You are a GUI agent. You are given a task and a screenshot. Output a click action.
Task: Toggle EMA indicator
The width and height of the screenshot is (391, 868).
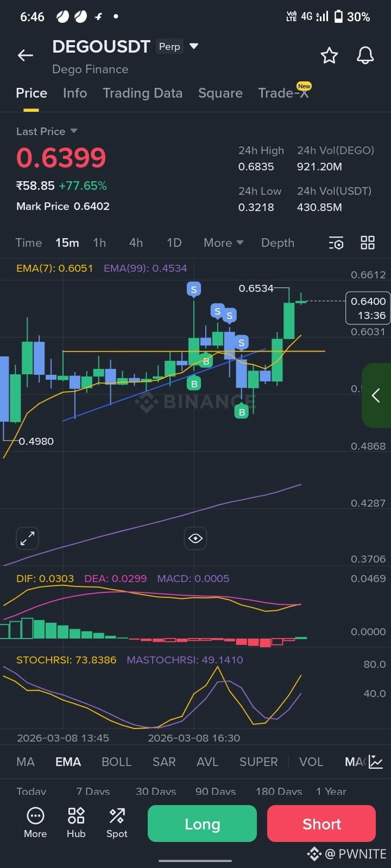68,762
